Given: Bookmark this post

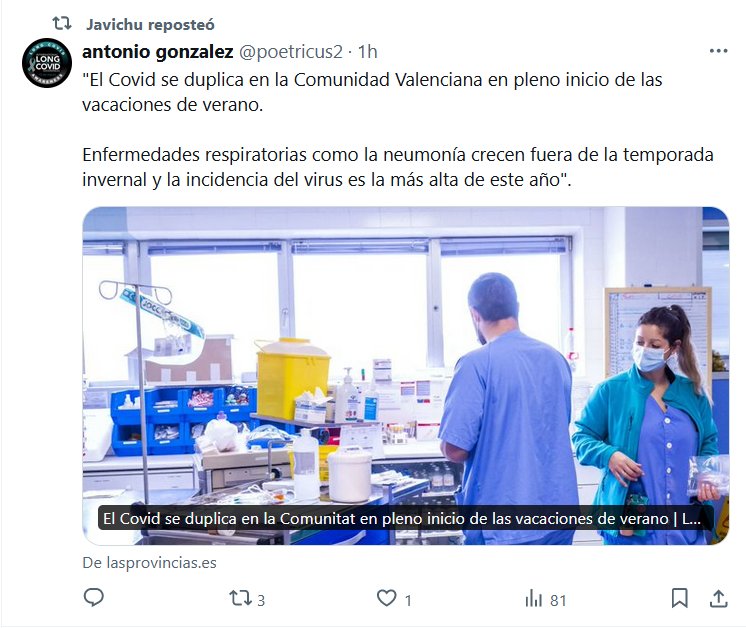Looking at the screenshot, I should (x=679, y=598).
